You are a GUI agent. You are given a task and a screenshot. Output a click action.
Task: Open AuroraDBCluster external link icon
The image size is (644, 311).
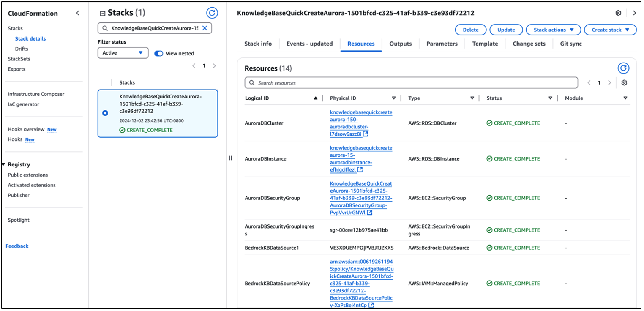[366, 134]
